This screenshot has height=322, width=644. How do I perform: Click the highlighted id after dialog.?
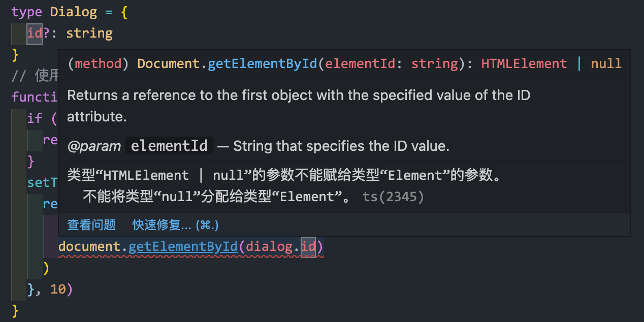[x=308, y=247]
